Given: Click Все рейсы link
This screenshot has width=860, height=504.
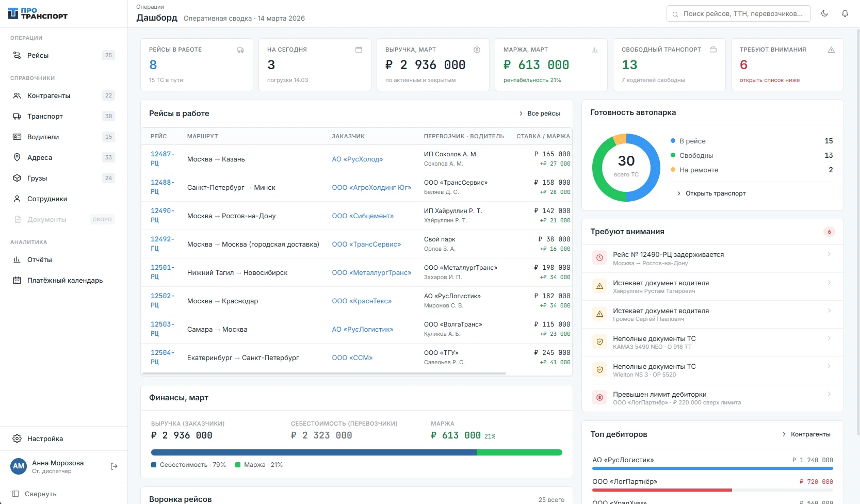Looking at the screenshot, I should pos(539,113).
